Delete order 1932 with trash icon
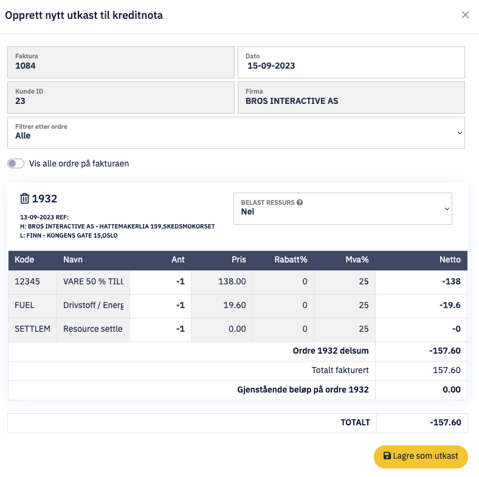This screenshot has width=479, height=477. (25, 199)
